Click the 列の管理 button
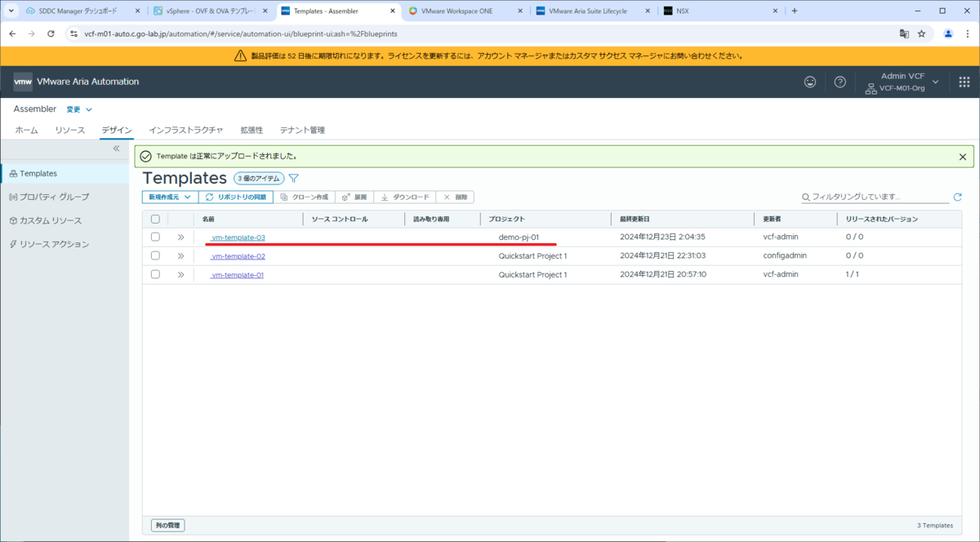This screenshot has height=542, width=980. (x=168, y=525)
